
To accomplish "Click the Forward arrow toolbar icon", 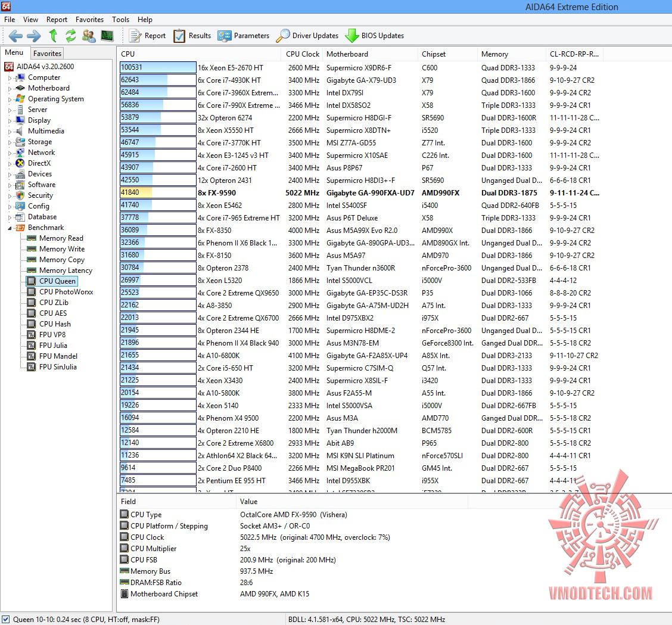I will point(34,36).
